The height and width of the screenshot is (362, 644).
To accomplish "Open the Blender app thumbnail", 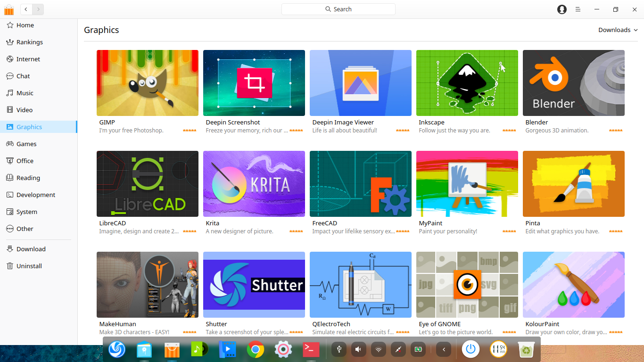I will (574, 83).
